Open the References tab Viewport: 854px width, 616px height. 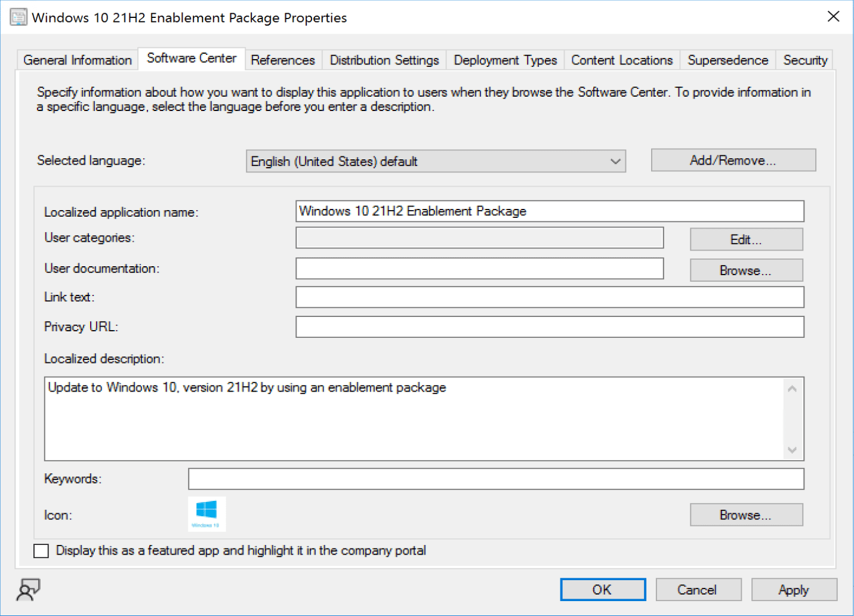pyautogui.click(x=282, y=60)
